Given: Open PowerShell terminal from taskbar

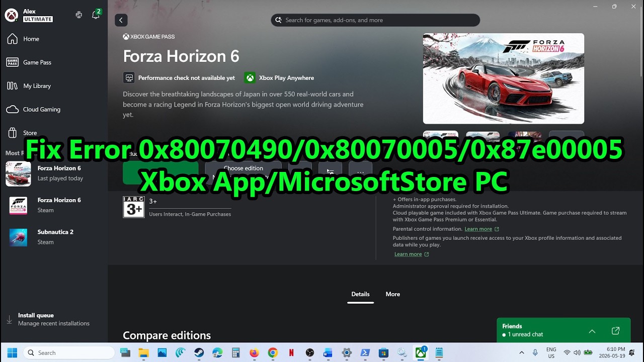Looking at the screenshot, I should [365, 353].
